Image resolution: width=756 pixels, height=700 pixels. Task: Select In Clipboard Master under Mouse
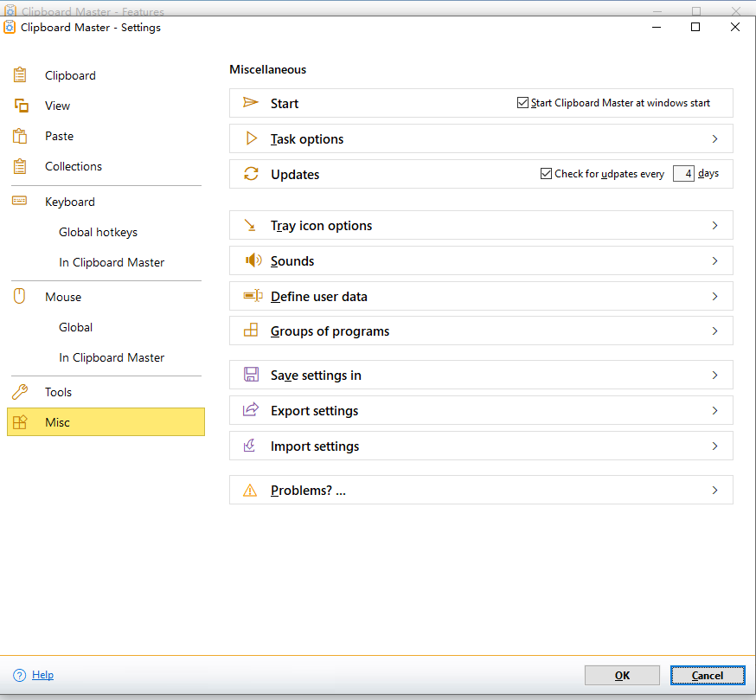point(112,357)
